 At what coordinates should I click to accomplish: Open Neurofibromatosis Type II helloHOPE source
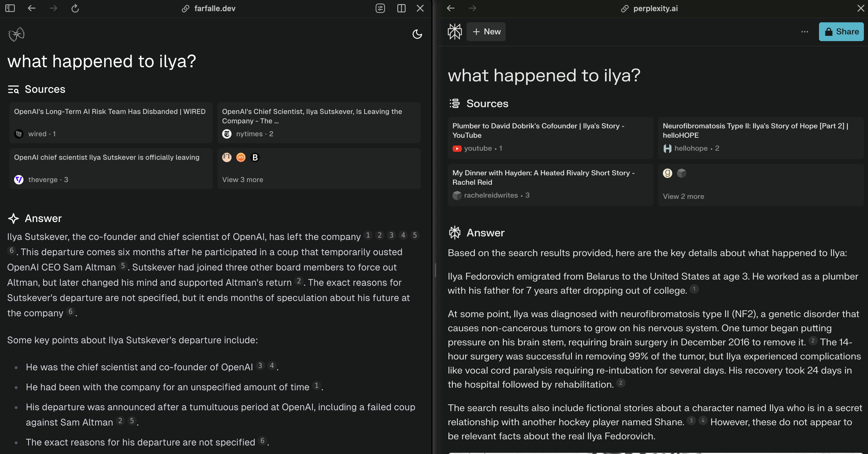(761, 138)
